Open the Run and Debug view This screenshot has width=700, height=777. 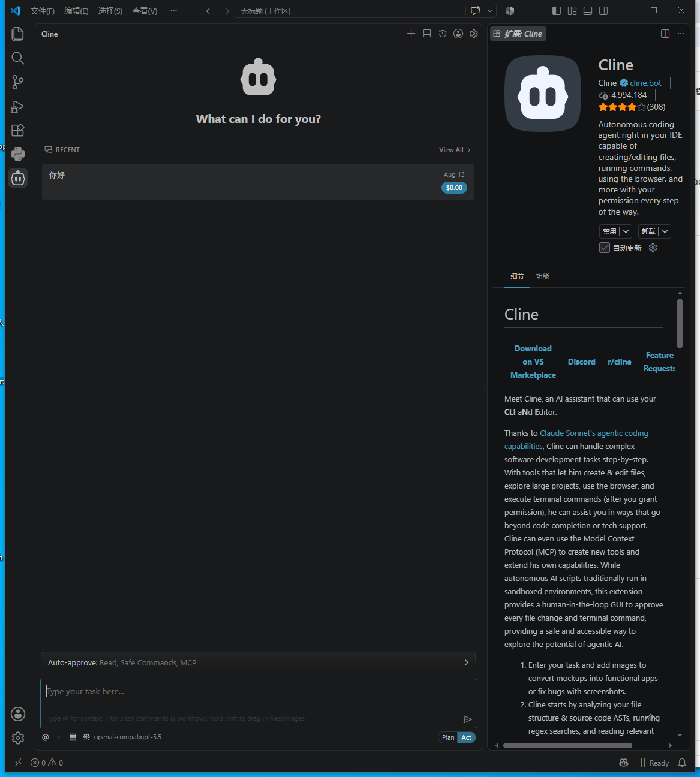(x=18, y=106)
